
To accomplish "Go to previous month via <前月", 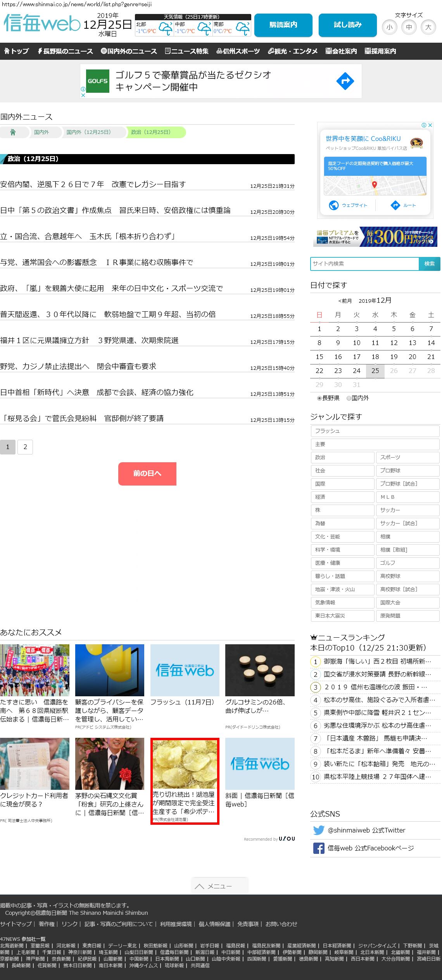I will pos(345,301).
